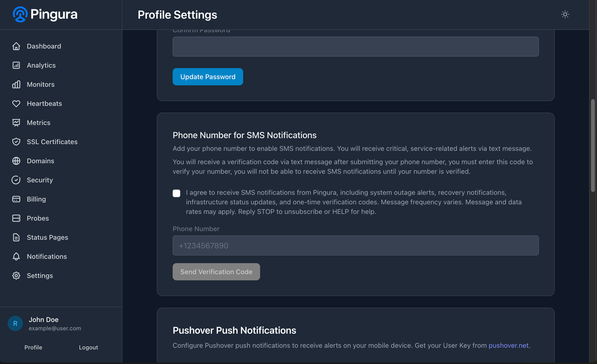Click John Doe's avatar circle
Screen dimensions: 597x364
click(15, 323)
